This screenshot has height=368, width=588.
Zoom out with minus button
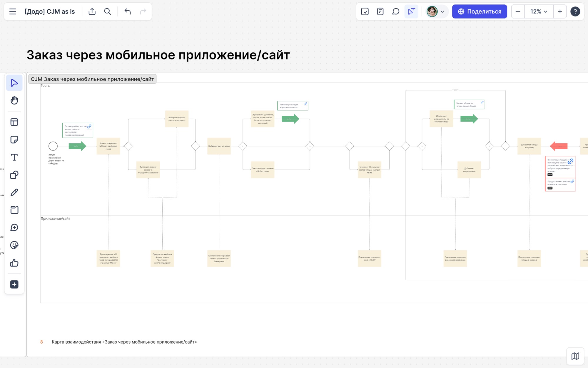[518, 11]
